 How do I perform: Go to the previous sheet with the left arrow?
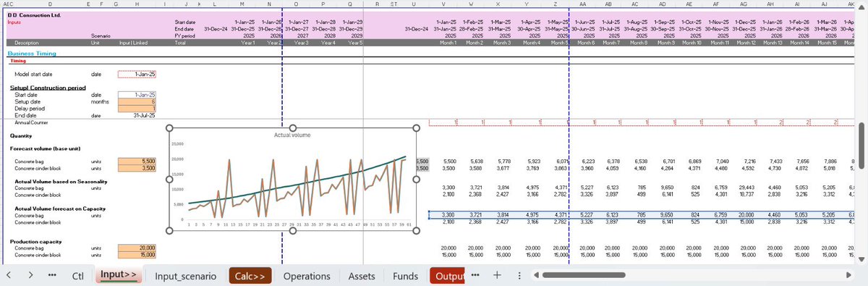click(x=8, y=276)
